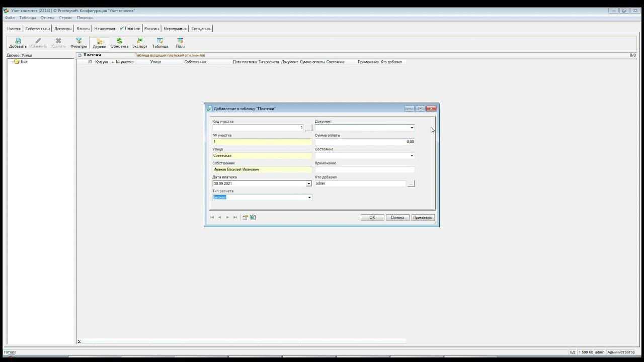Click the Собственник field showing Иванов Василий Иванович
The width and height of the screenshot is (644, 362).
pyautogui.click(x=262, y=169)
